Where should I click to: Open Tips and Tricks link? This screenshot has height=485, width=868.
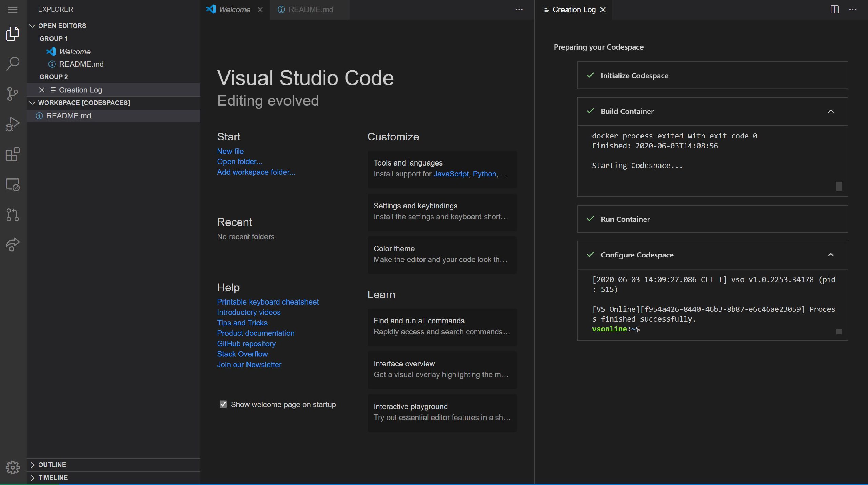tap(242, 323)
